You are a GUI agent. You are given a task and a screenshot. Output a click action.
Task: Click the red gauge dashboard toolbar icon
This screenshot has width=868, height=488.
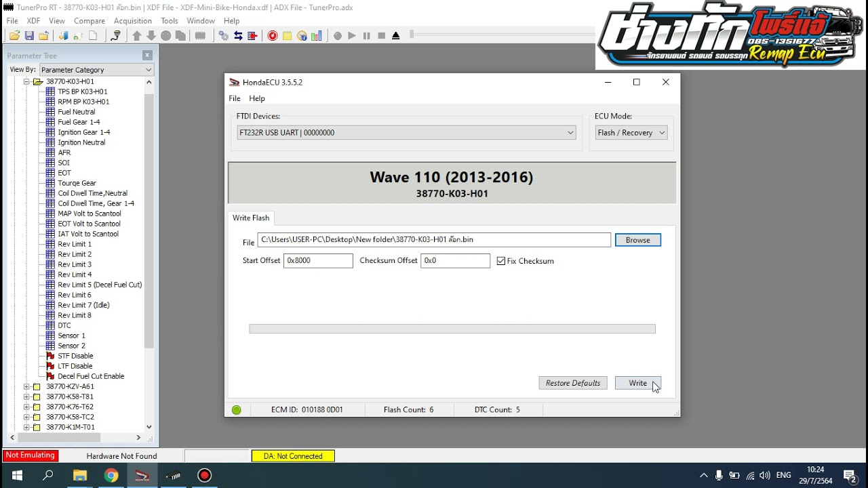(273, 36)
